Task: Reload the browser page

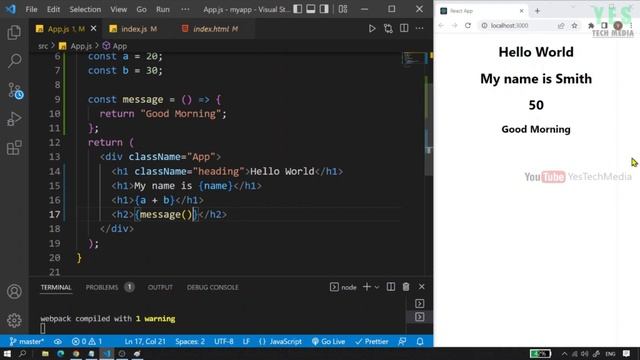Action: 468,25
